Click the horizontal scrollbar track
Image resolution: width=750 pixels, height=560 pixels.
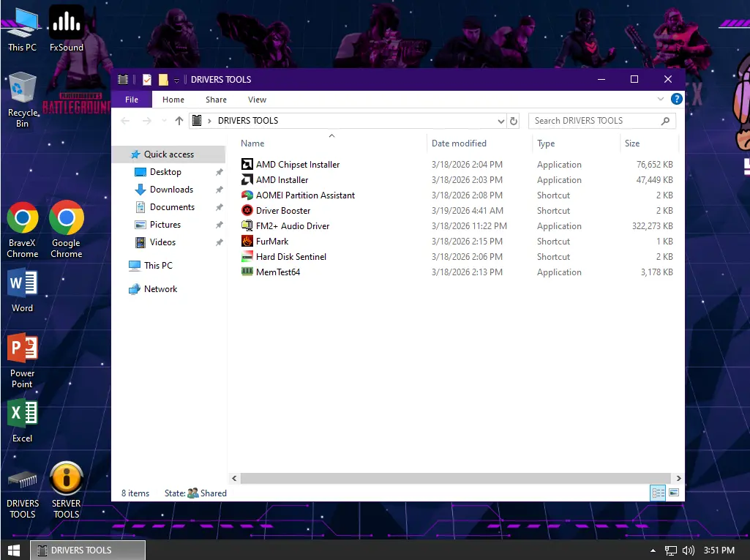pyautogui.click(x=456, y=478)
